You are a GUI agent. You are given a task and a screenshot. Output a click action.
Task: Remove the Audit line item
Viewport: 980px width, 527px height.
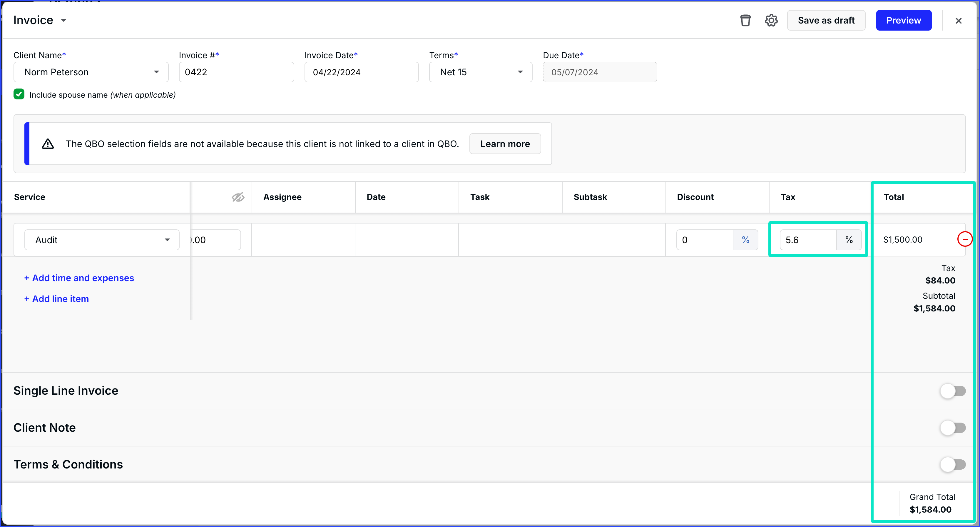pos(965,239)
